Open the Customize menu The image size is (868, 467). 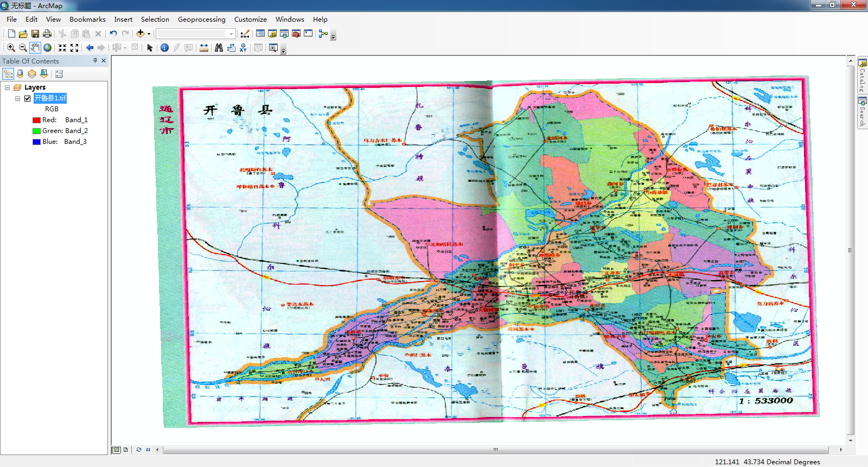[x=250, y=20]
